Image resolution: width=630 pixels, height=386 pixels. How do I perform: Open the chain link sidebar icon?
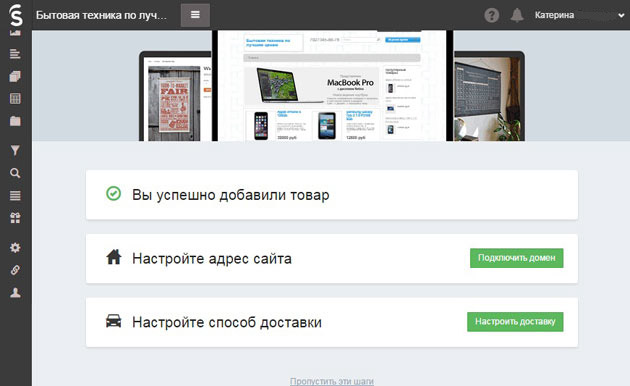[x=15, y=270]
